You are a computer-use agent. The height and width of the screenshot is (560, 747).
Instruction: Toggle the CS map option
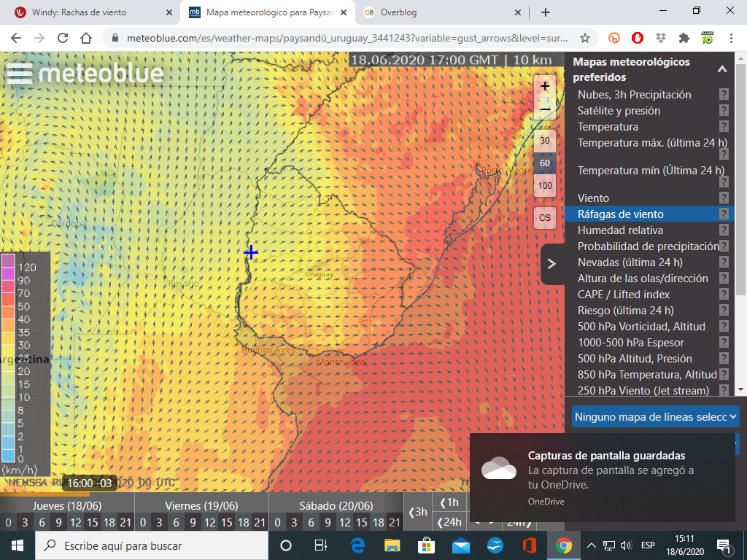545,217
